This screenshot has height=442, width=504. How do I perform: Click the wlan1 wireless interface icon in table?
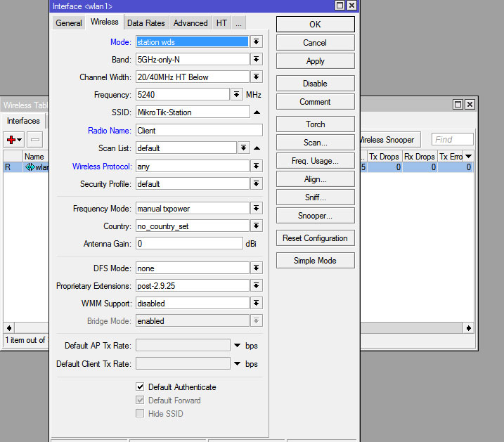pyautogui.click(x=30, y=167)
